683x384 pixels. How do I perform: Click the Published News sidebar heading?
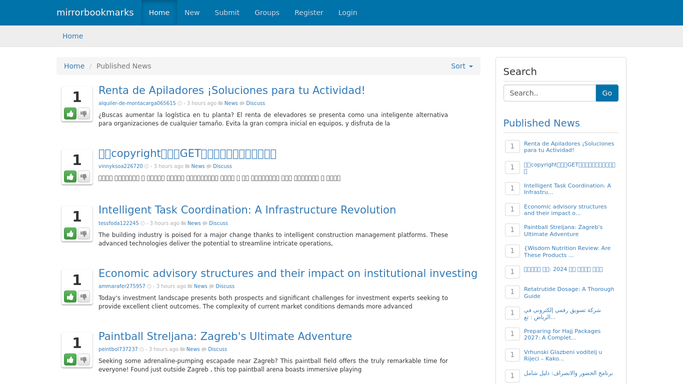click(541, 123)
